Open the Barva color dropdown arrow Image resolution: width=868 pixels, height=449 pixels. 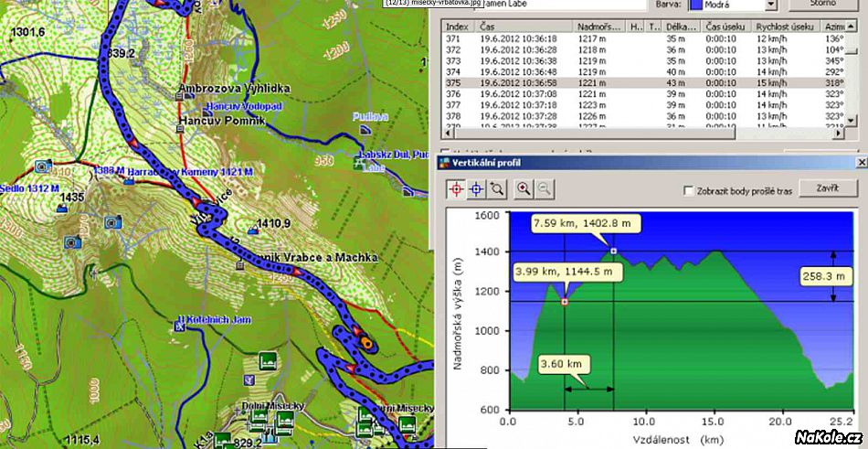tap(770, 5)
